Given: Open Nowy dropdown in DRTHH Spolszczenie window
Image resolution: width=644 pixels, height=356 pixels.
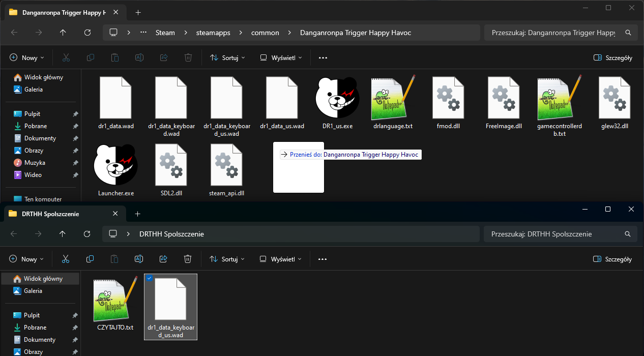Looking at the screenshot, I should pos(26,259).
